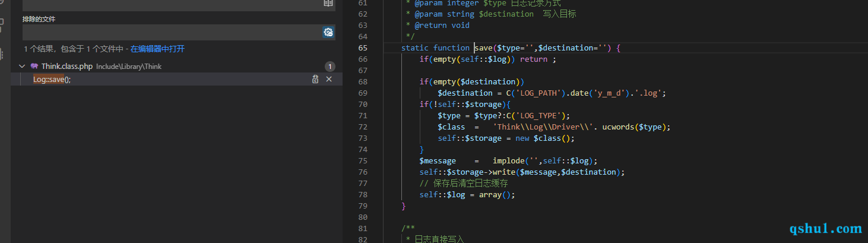Click 'implode' call on line 75
The image size is (868, 243).
pyautogui.click(x=509, y=160)
